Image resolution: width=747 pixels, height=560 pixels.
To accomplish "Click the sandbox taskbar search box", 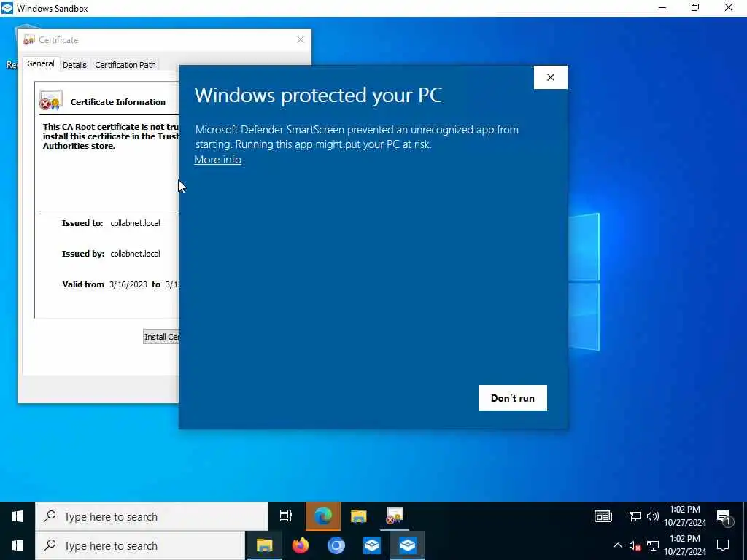I will pyautogui.click(x=152, y=517).
